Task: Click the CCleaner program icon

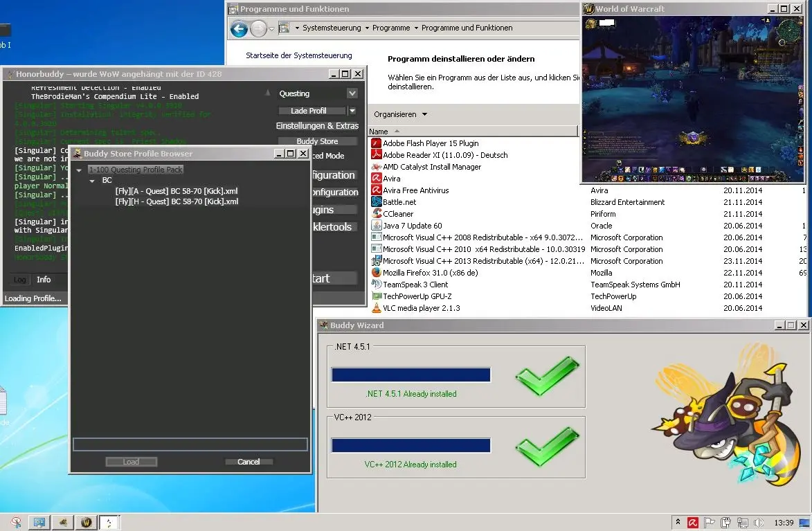Action: coord(377,213)
